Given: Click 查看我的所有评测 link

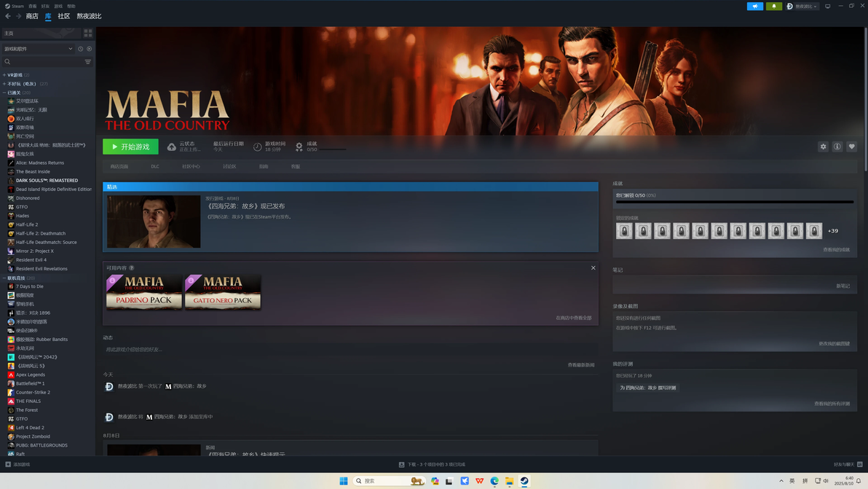Looking at the screenshot, I should [832, 404].
